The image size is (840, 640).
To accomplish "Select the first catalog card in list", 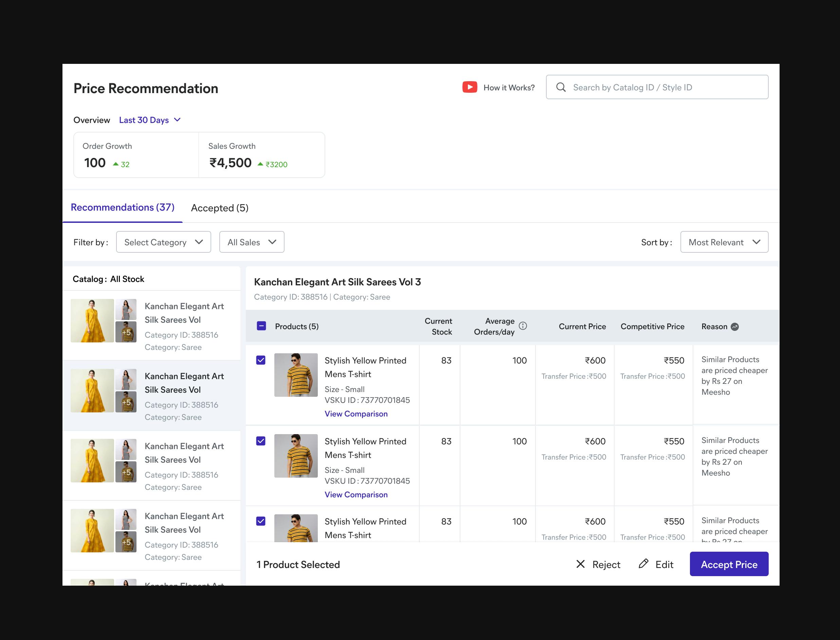I will pyautogui.click(x=151, y=326).
